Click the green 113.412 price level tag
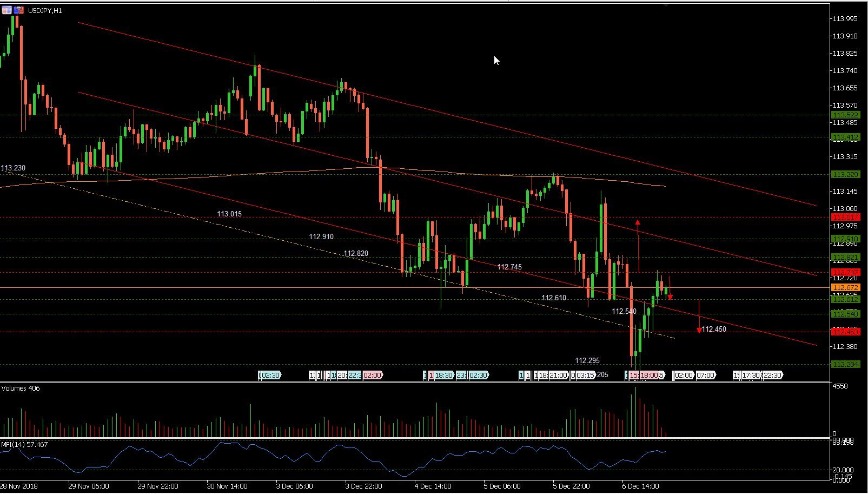868x494 pixels. pos(845,137)
